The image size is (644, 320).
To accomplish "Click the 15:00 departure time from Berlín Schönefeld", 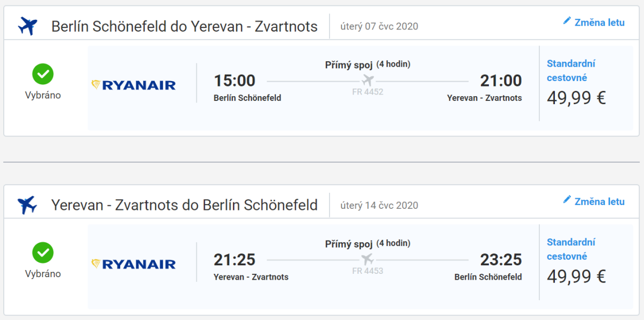I will click(x=235, y=81).
